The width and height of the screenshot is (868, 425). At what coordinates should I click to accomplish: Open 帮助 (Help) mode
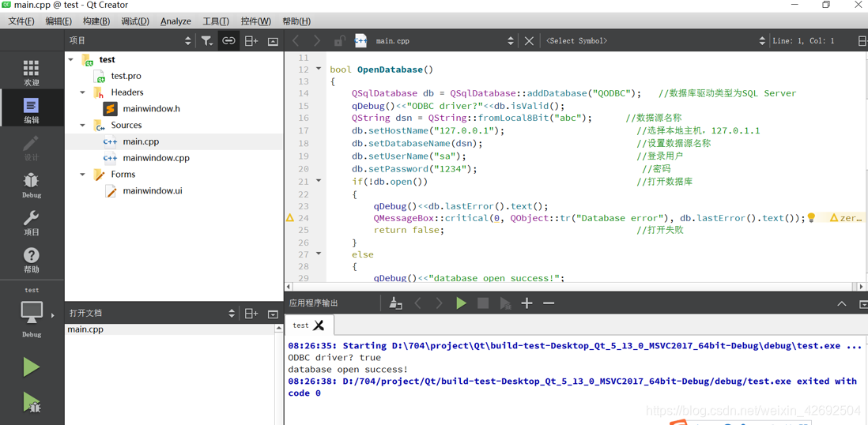(32, 260)
